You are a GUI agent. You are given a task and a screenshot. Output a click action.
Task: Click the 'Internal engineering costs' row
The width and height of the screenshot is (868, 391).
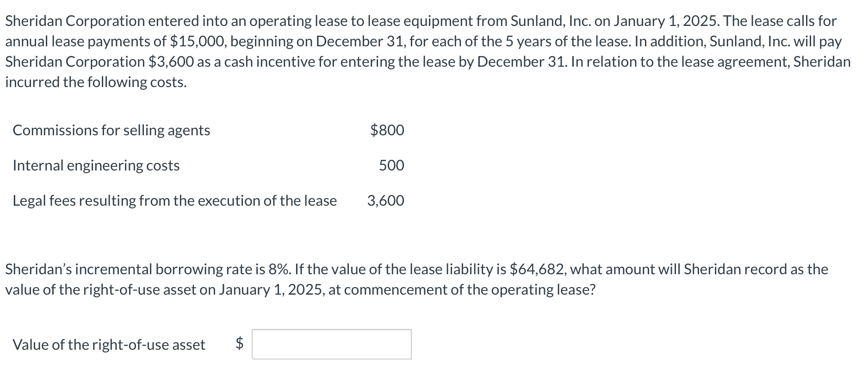pos(95,165)
